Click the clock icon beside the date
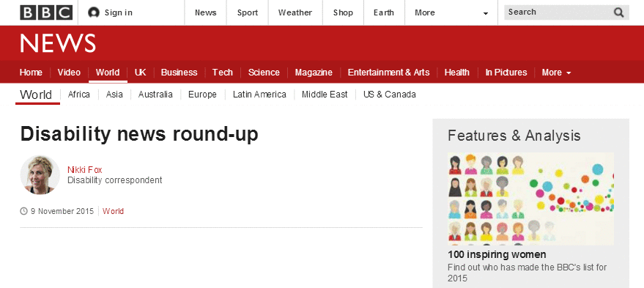The image size is (644, 288). coord(24,211)
